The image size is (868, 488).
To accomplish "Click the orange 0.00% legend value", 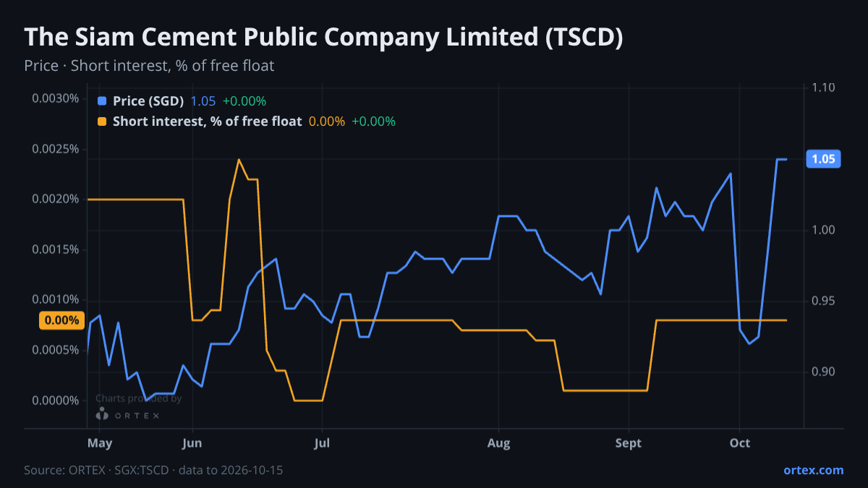I will [327, 121].
